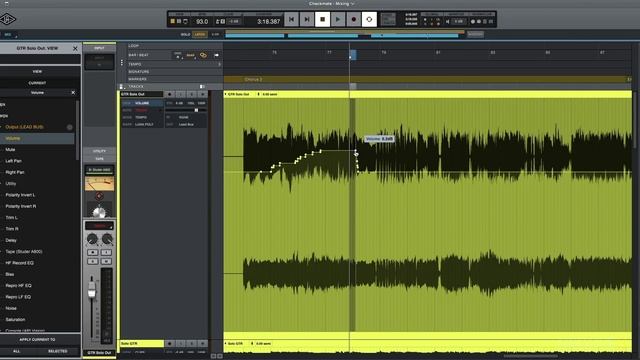The width and height of the screenshot is (640, 360).
Task: Click the MARKERS ruler row label
Action: pos(137,79)
